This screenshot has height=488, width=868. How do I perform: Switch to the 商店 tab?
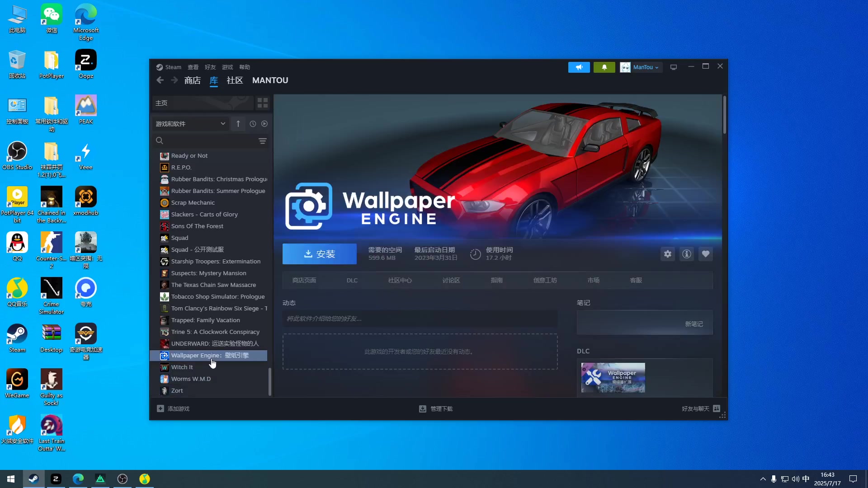[x=193, y=80]
